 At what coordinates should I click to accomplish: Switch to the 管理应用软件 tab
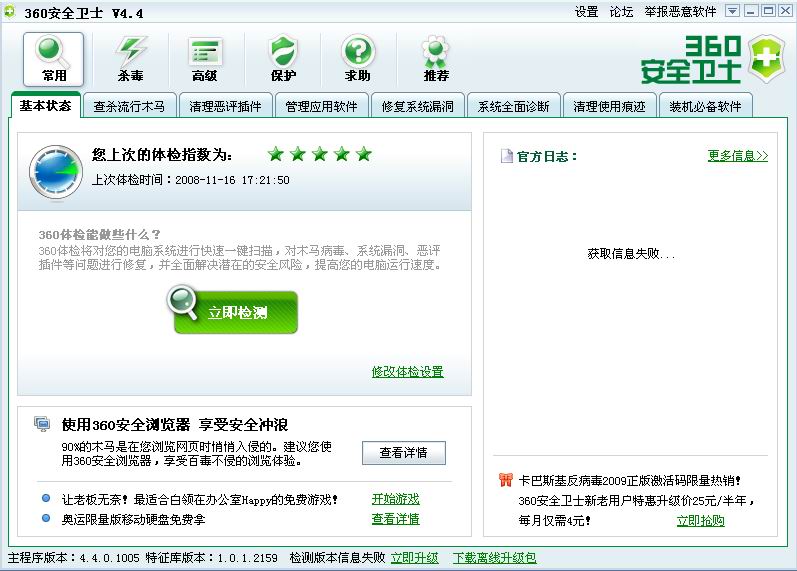pyautogui.click(x=321, y=106)
